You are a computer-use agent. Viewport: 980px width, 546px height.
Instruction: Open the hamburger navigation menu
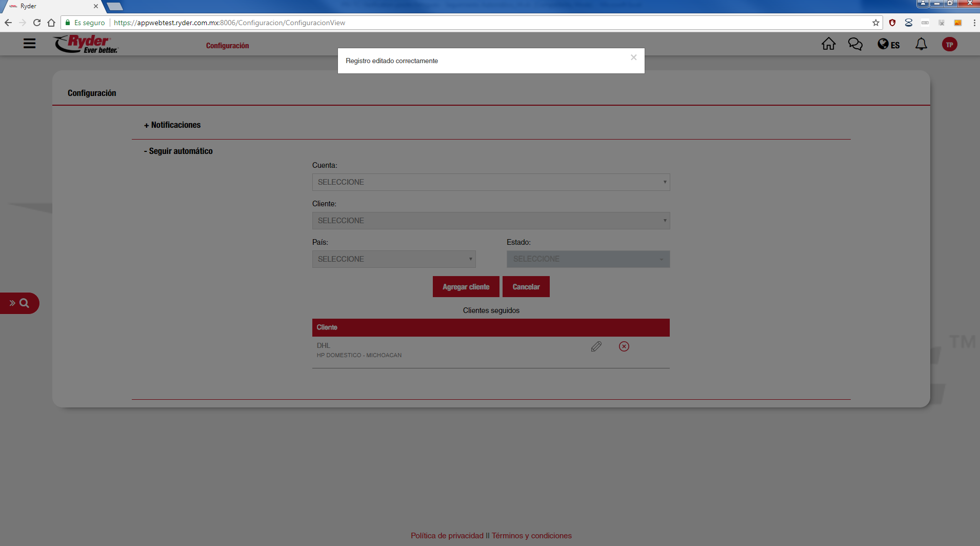tap(30, 44)
